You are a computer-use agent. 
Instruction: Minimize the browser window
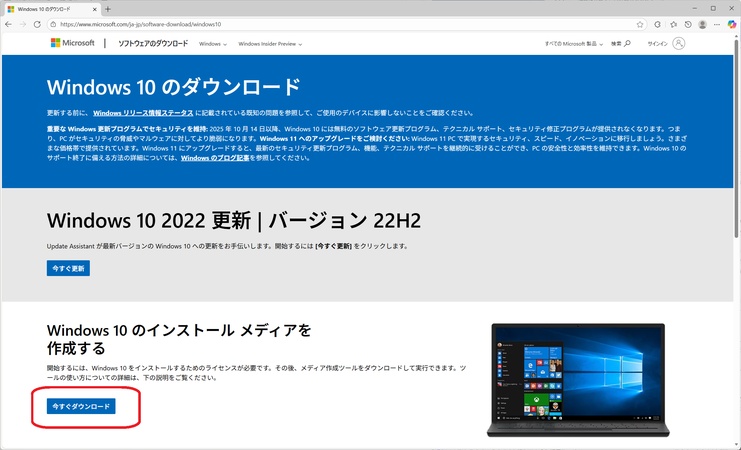pyautogui.click(x=695, y=9)
